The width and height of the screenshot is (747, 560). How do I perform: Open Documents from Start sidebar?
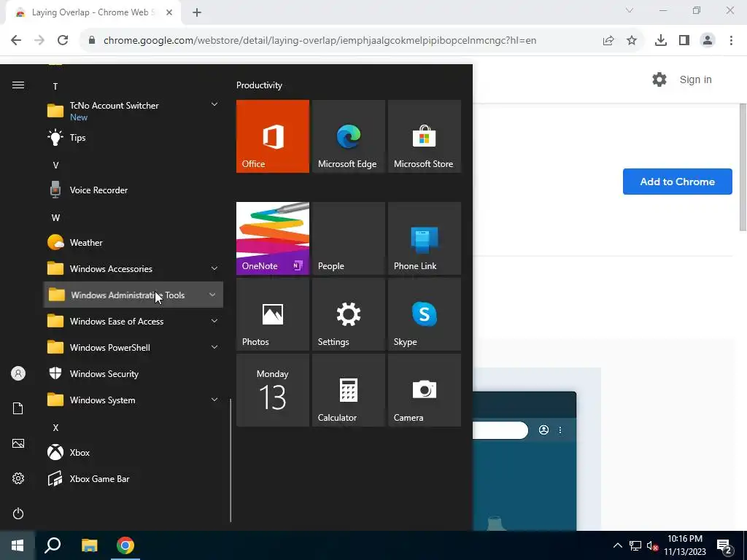coord(18,408)
